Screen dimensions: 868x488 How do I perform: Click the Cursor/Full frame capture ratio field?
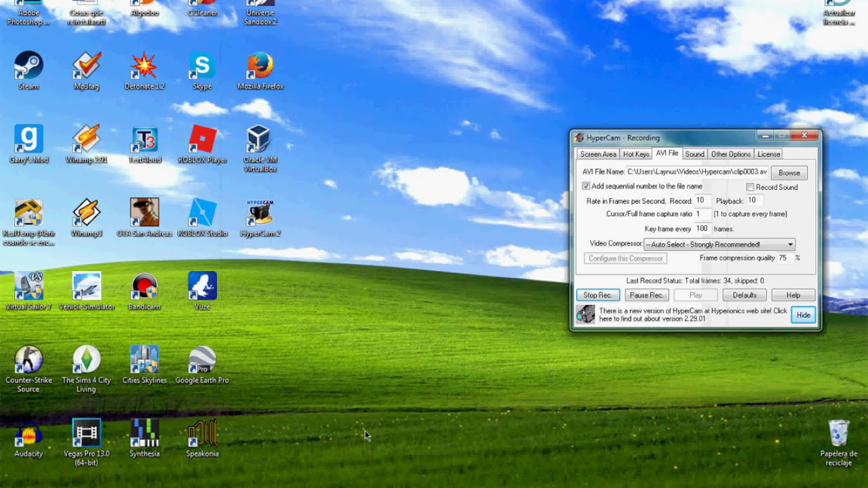point(703,214)
